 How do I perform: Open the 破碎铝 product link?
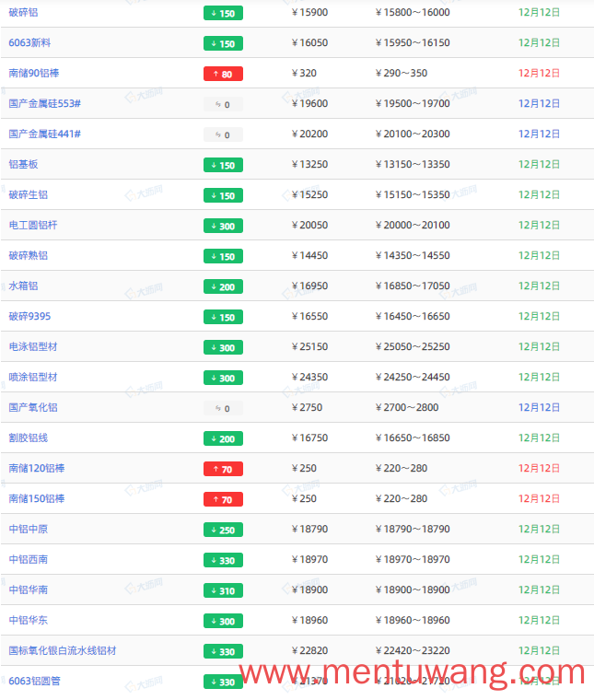(23, 13)
